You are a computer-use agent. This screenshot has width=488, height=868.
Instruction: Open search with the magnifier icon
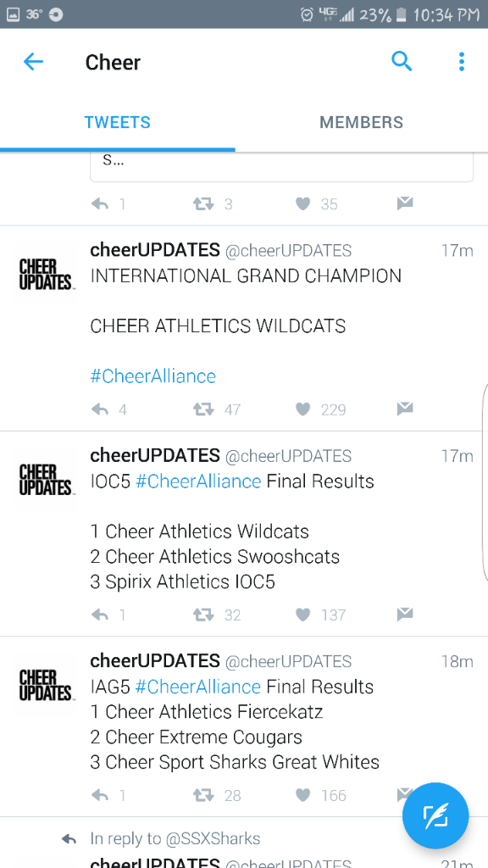(402, 61)
